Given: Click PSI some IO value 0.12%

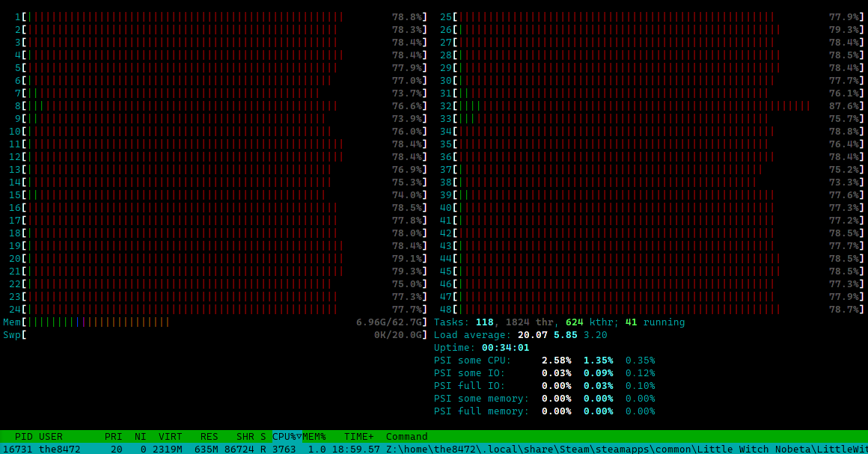Looking at the screenshot, I should pyautogui.click(x=640, y=373).
